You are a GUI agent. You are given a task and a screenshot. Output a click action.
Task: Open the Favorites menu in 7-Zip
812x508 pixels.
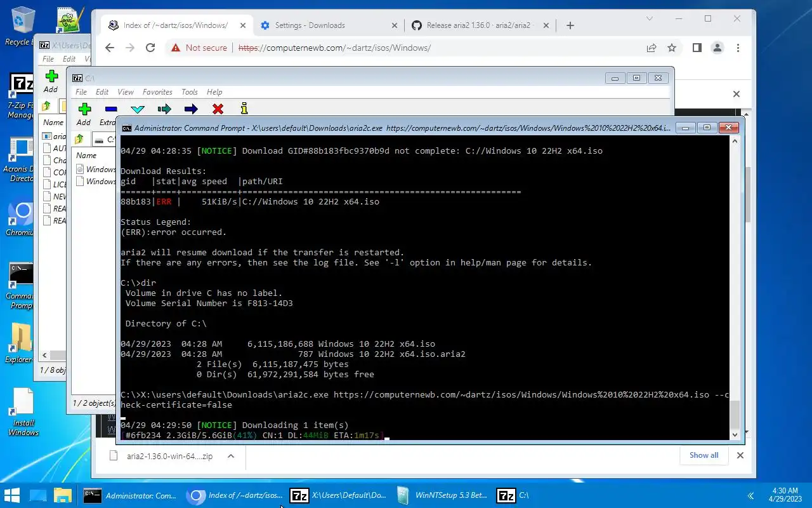[157, 92]
